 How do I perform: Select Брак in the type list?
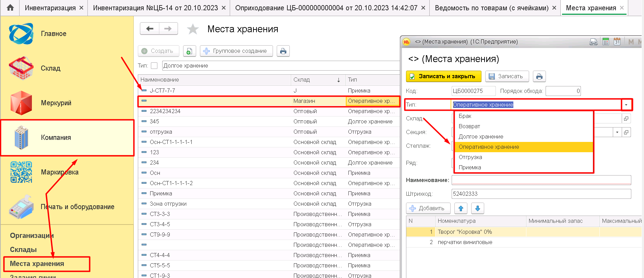(524, 116)
